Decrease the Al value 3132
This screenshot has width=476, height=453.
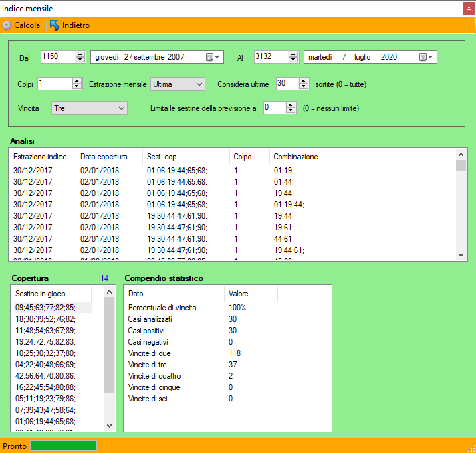pos(293,60)
